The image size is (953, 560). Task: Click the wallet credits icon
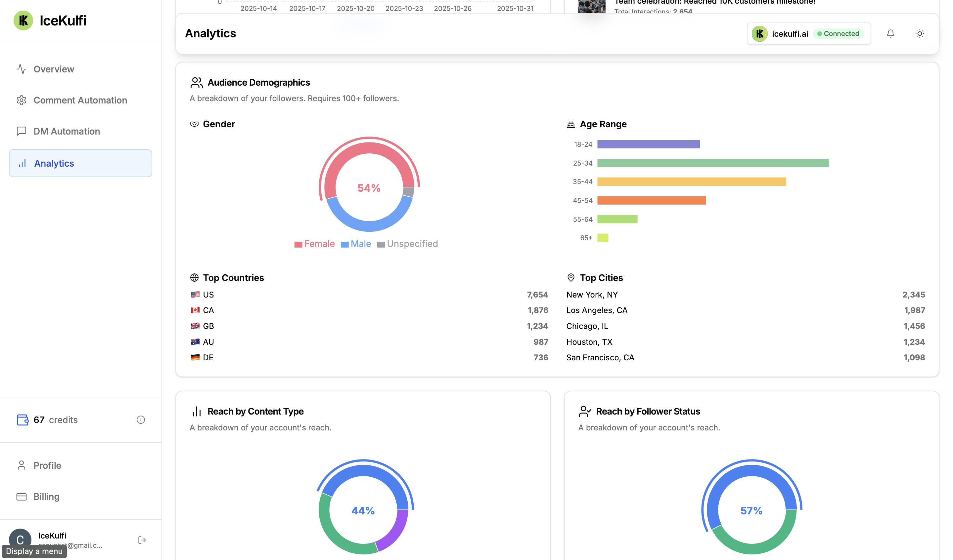click(x=23, y=420)
